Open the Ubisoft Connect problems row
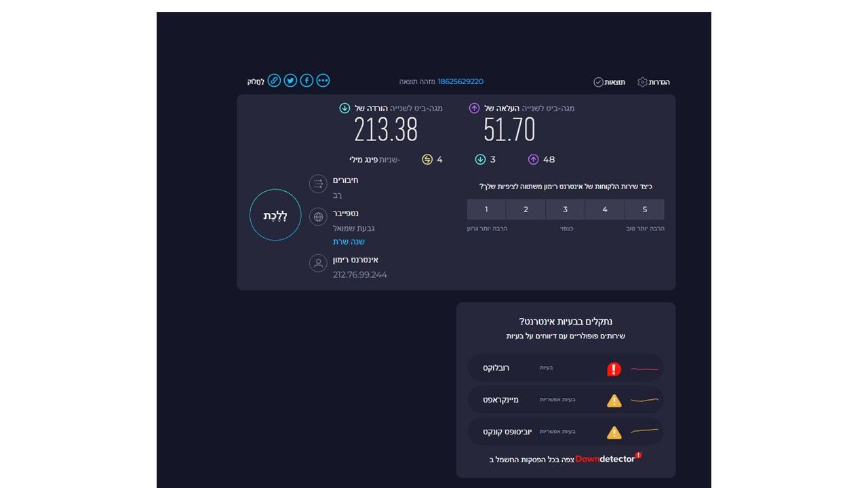 click(x=566, y=432)
